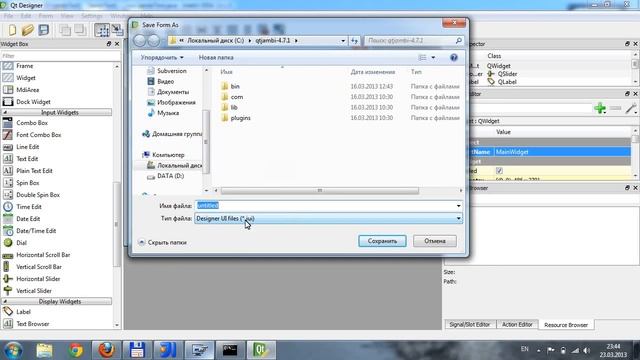Click the Windows Start button
This screenshot has width=640, height=360.
click(x=13, y=350)
